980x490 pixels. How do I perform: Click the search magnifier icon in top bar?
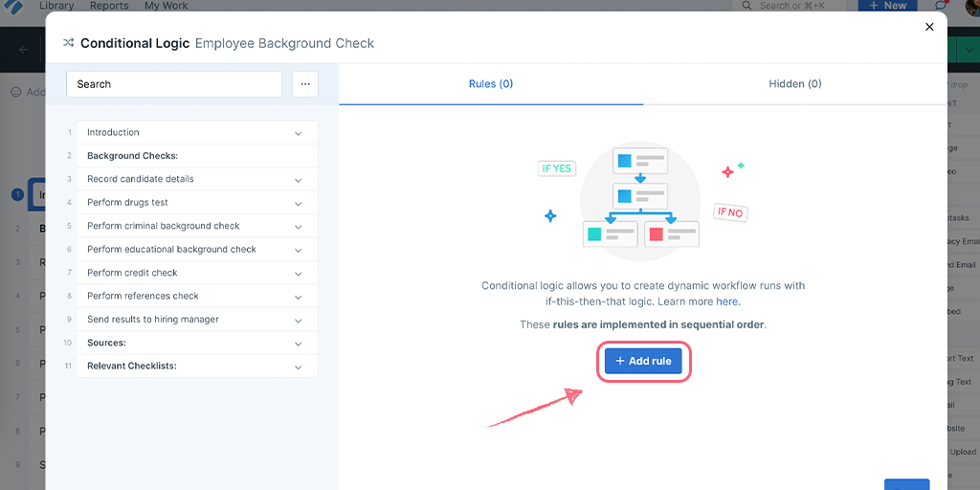(746, 6)
